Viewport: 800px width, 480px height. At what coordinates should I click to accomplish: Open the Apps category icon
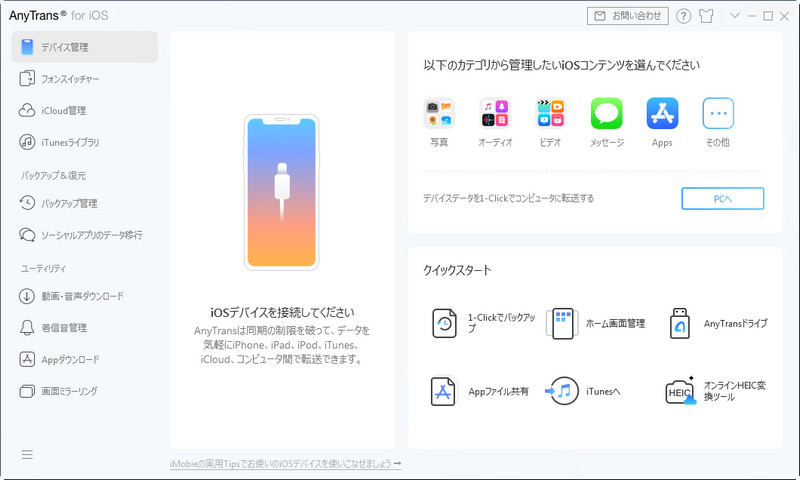662,113
